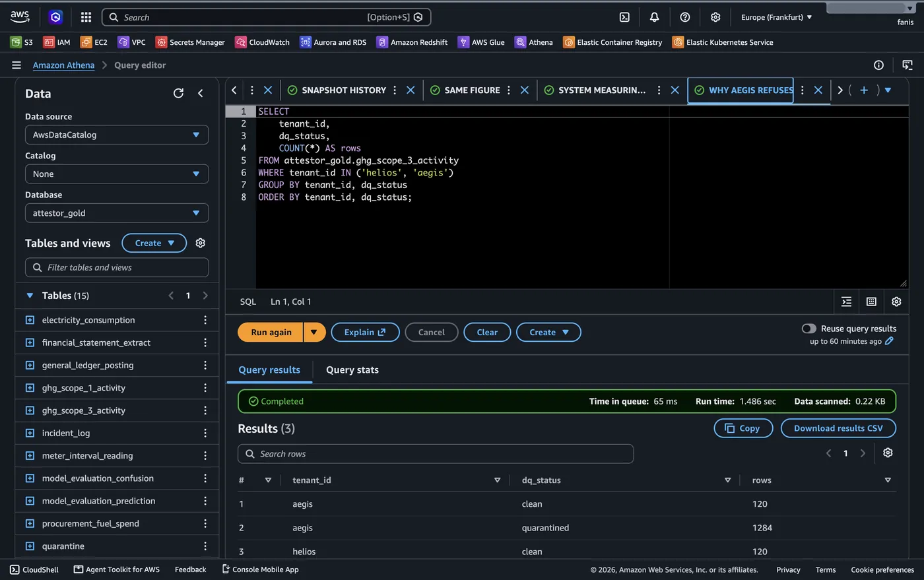
Task: Refresh the Data panel
Action: point(178,93)
